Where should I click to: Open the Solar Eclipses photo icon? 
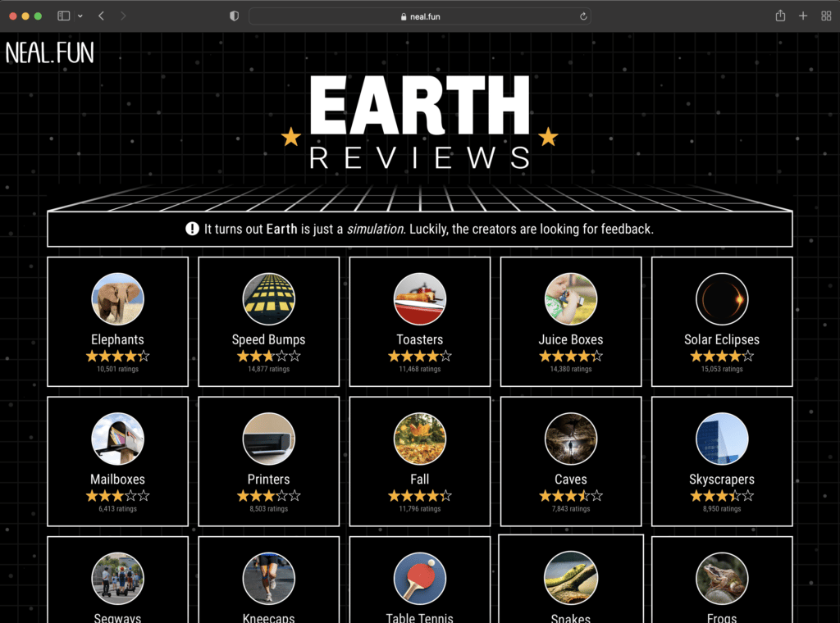(721, 298)
